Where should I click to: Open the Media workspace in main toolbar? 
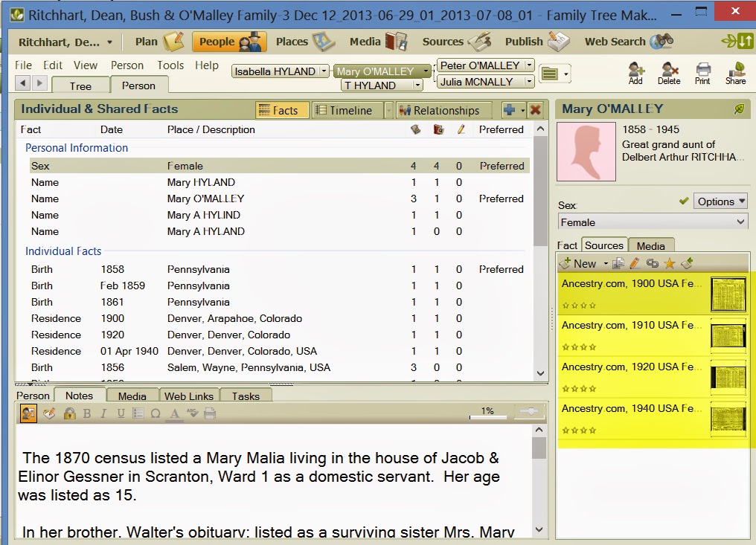click(x=377, y=42)
